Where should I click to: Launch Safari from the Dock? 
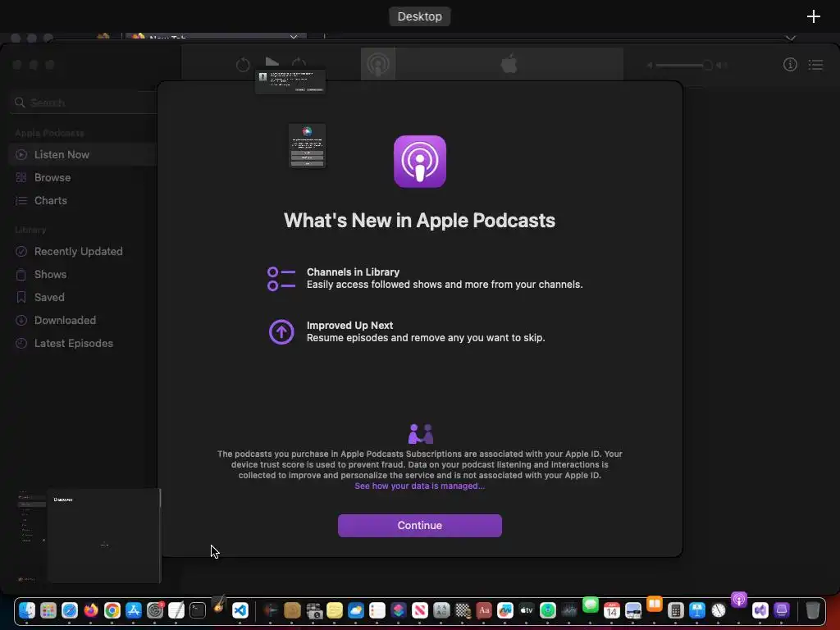70,610
